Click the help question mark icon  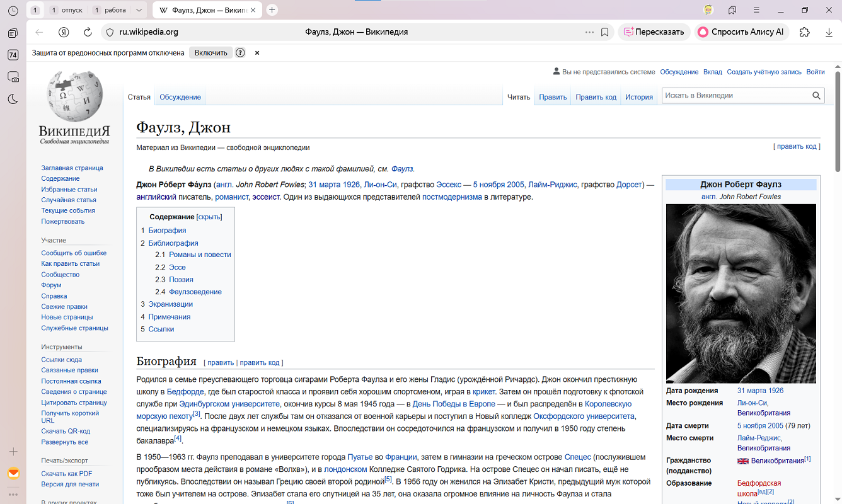point(240,53)
